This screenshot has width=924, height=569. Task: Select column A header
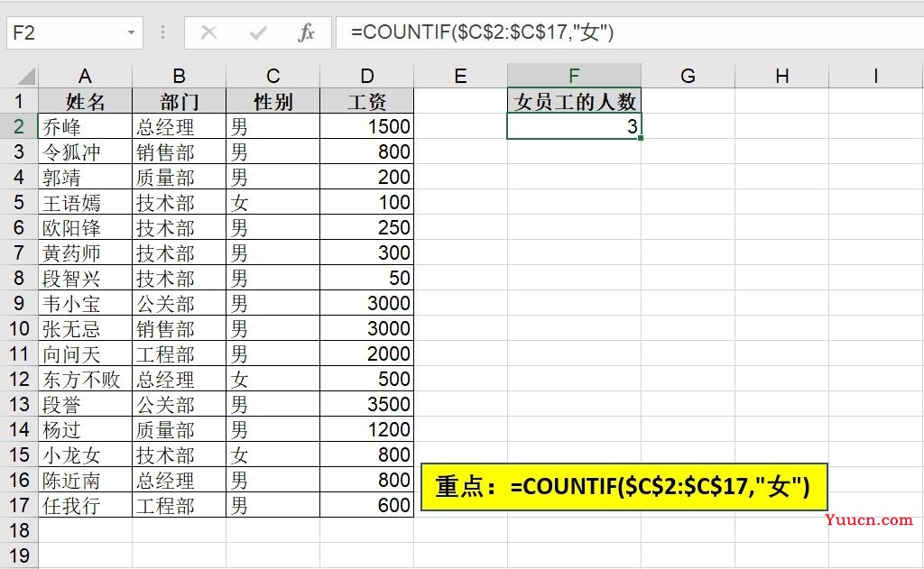click(x=85, y=76)
